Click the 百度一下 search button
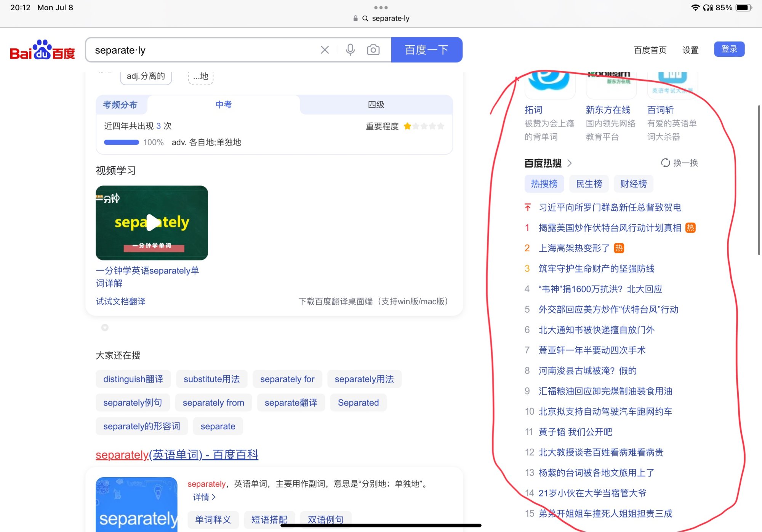The image size is (762, 532). 427,50
